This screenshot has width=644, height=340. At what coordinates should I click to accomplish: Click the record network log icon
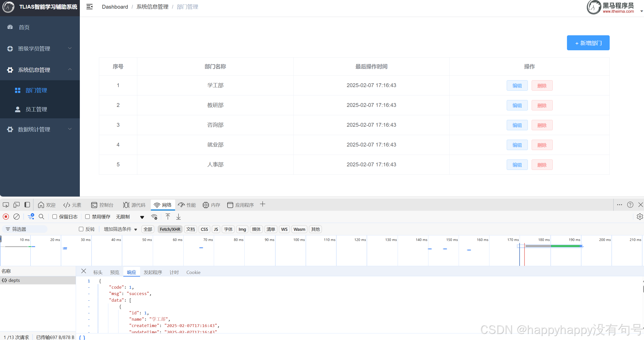tap(6, 217)
